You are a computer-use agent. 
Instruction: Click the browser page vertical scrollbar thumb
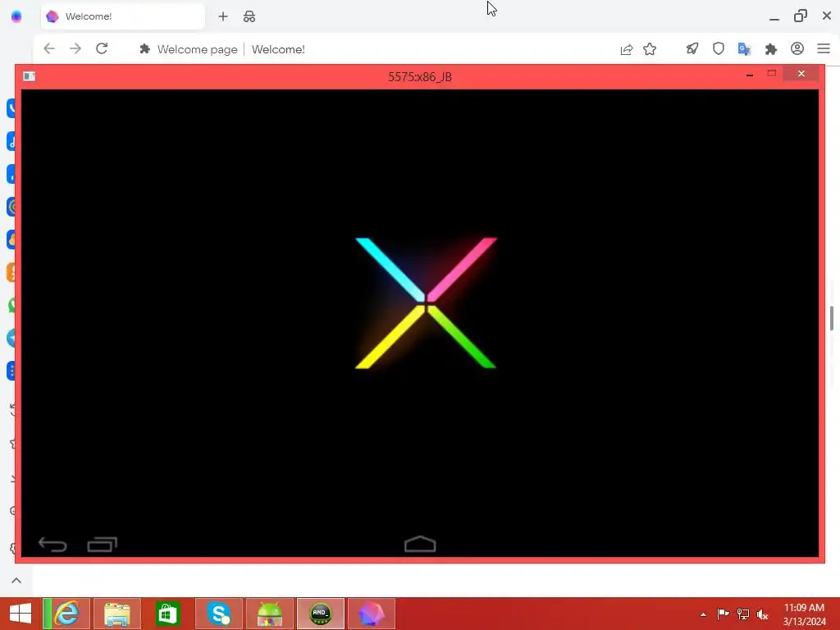(x=832, y=318)
